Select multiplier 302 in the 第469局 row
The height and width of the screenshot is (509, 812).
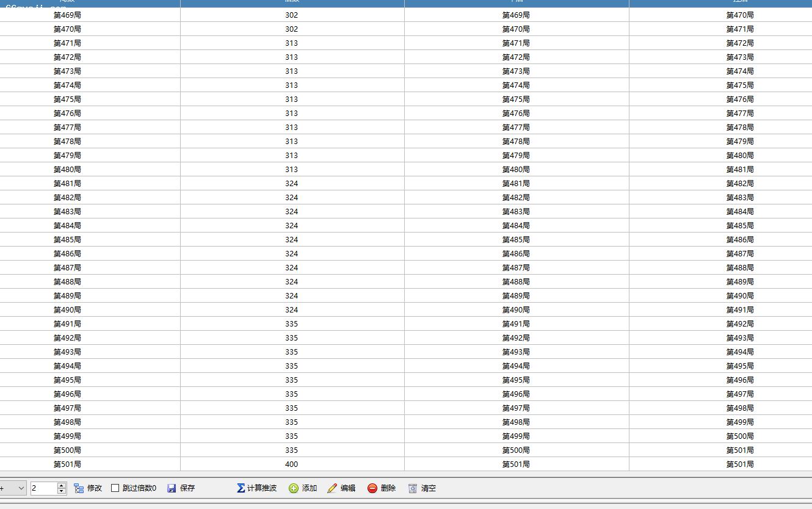[x=292, y=15]
